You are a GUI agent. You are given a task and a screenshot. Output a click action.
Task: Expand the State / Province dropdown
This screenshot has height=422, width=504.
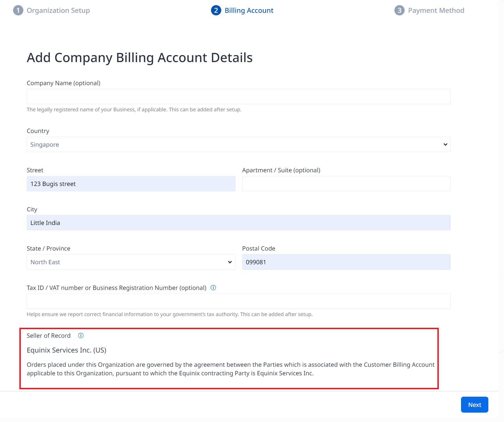(131, 262)
